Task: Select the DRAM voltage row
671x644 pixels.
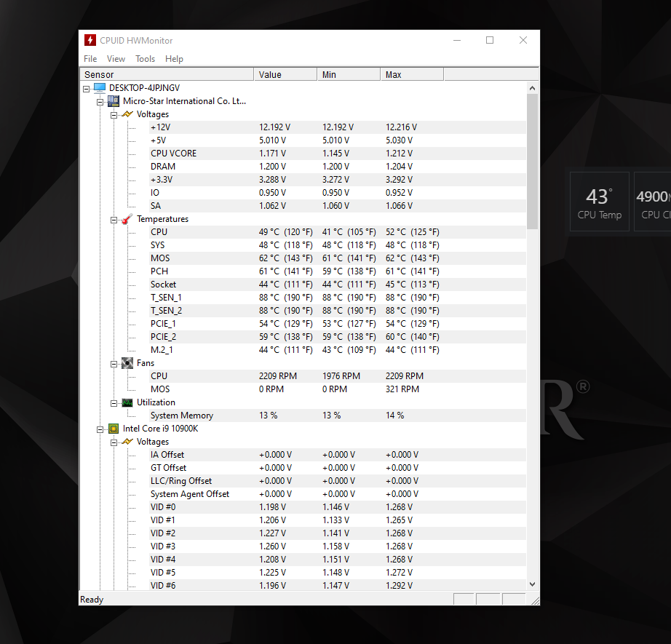Action: point(337,167)
